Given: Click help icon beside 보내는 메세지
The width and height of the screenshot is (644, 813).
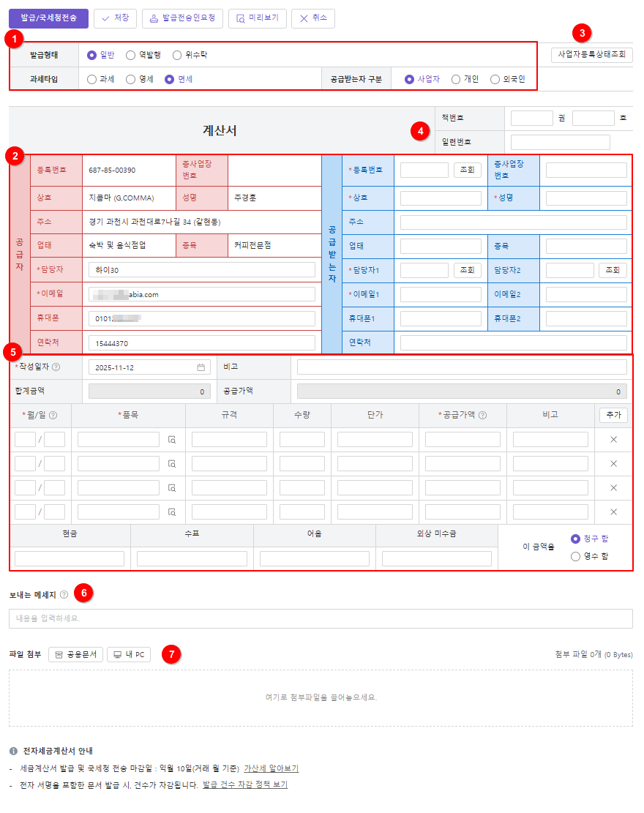Looking at the screenshot, I should tap(64, 595).
